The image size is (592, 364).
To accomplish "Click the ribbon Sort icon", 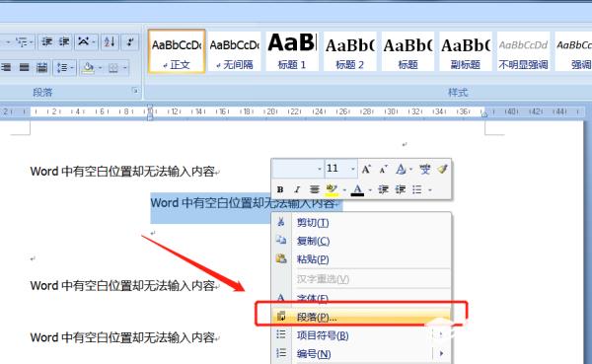I will [x=110, y=41].
